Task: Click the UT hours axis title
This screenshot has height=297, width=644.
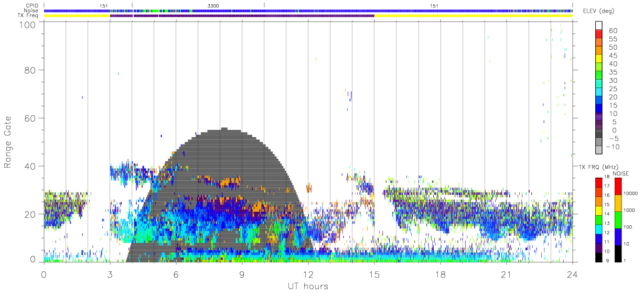Action: (307, 286)
